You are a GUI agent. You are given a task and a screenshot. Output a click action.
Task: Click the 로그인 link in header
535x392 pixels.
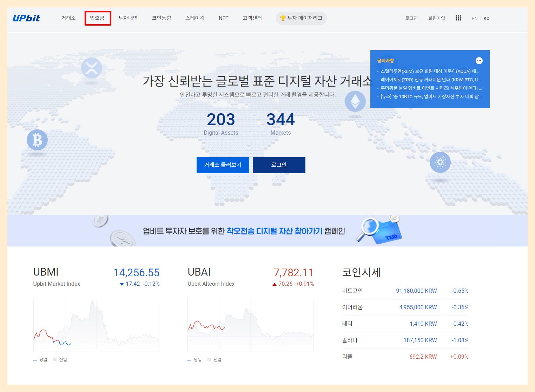(411, 18)
